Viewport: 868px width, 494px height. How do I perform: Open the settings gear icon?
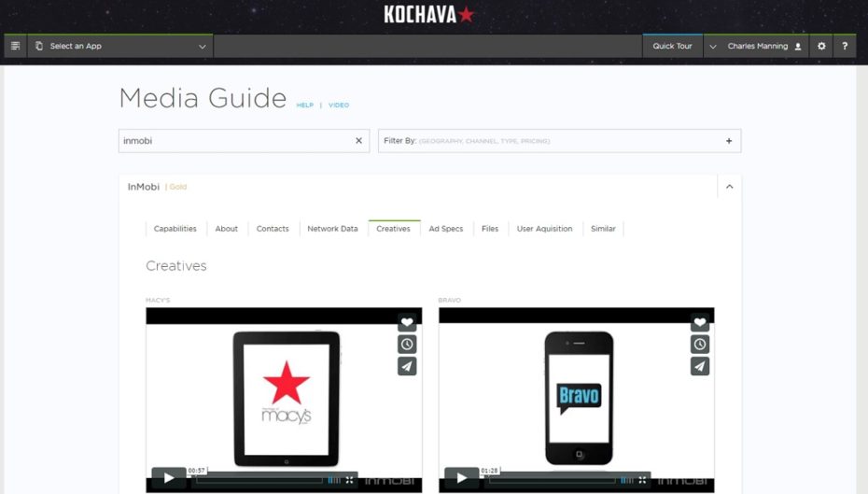[821, 46]
